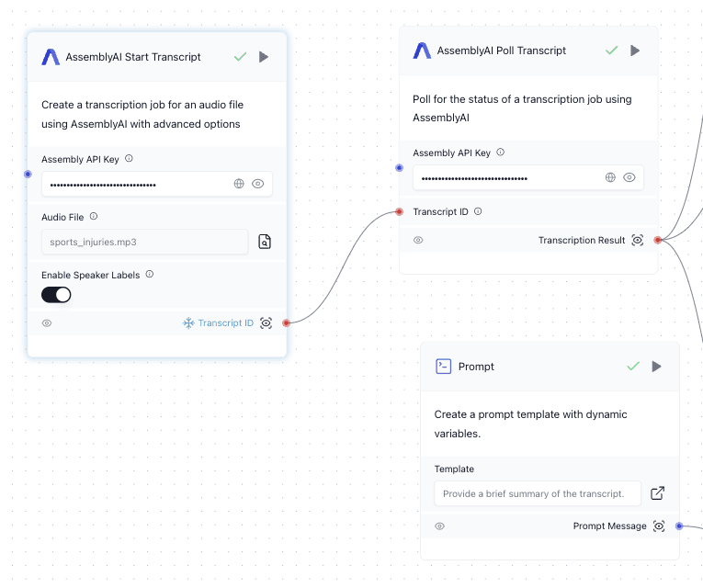
Task: Click green checkmark on Start Transcript node
Action: (x=241, y=56)
